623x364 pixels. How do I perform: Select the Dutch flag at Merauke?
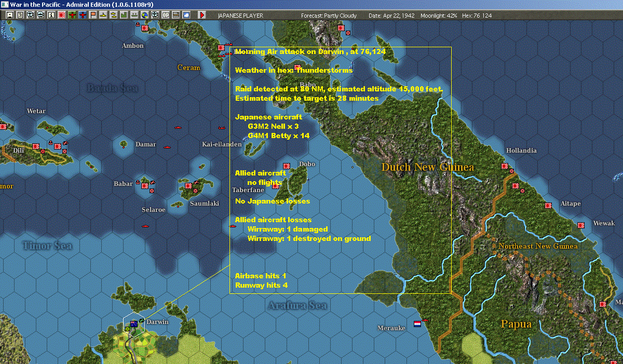click(417, 324)
